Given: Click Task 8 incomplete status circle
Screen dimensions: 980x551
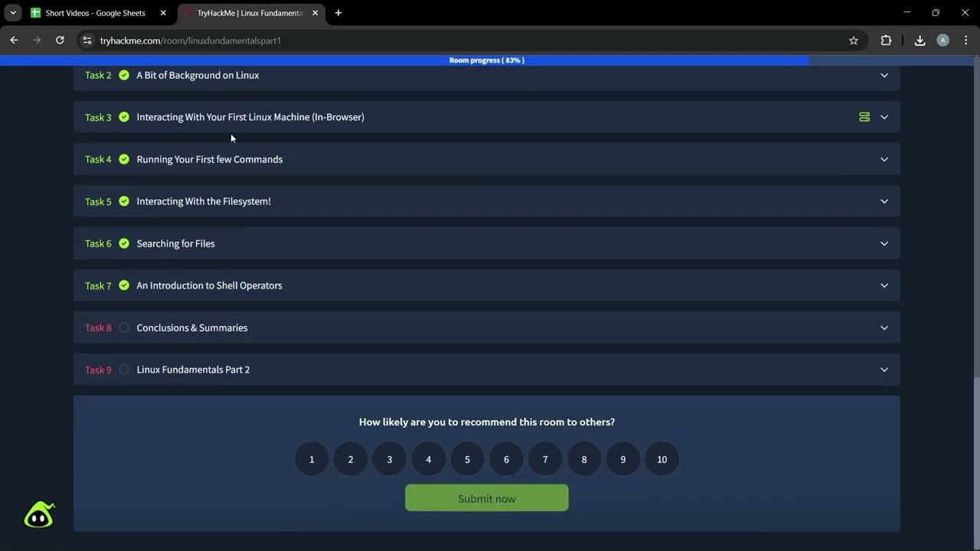Looking at the screenshot, I should click(124, 328).
